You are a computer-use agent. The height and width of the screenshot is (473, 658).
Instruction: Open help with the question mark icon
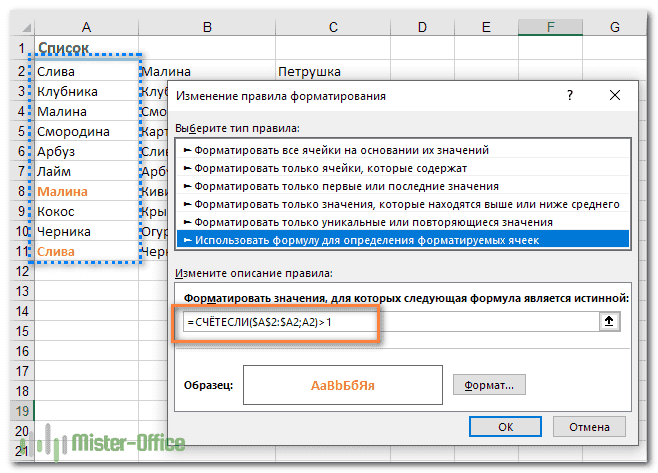coord(570,96)
